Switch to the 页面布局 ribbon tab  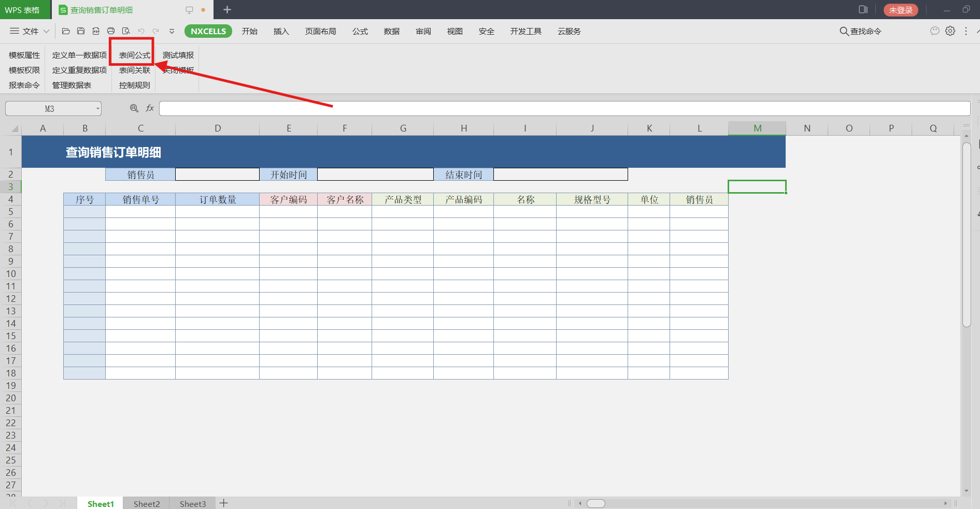point(320,32)
